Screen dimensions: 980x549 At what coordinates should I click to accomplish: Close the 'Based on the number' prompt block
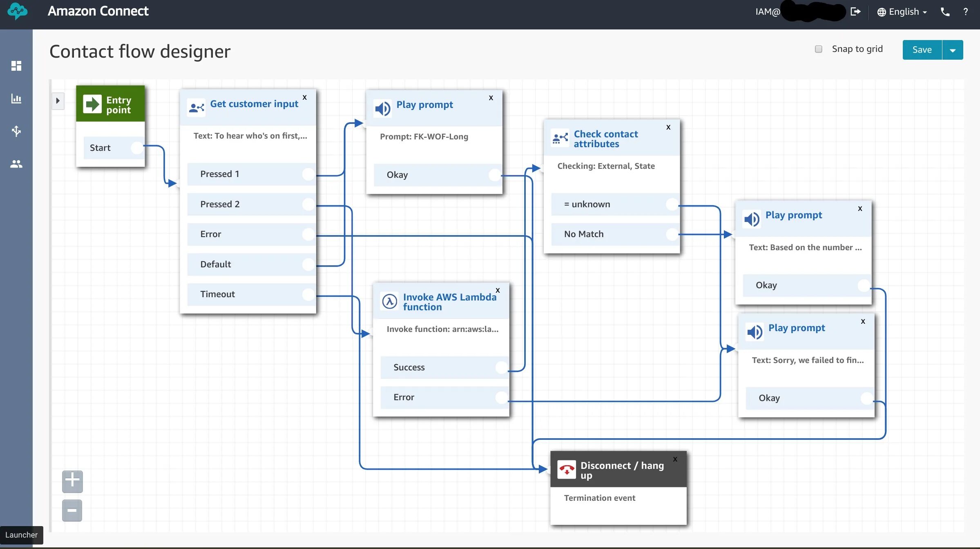pyautogui.click(x=860, y=208)
